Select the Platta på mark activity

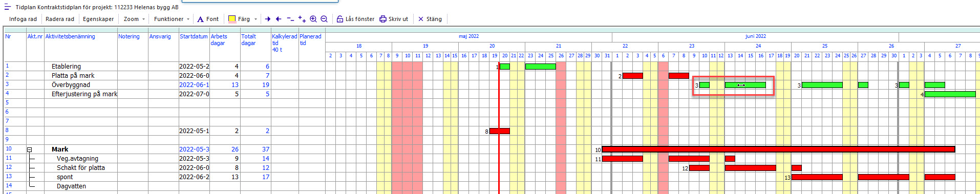coord(73,76)
